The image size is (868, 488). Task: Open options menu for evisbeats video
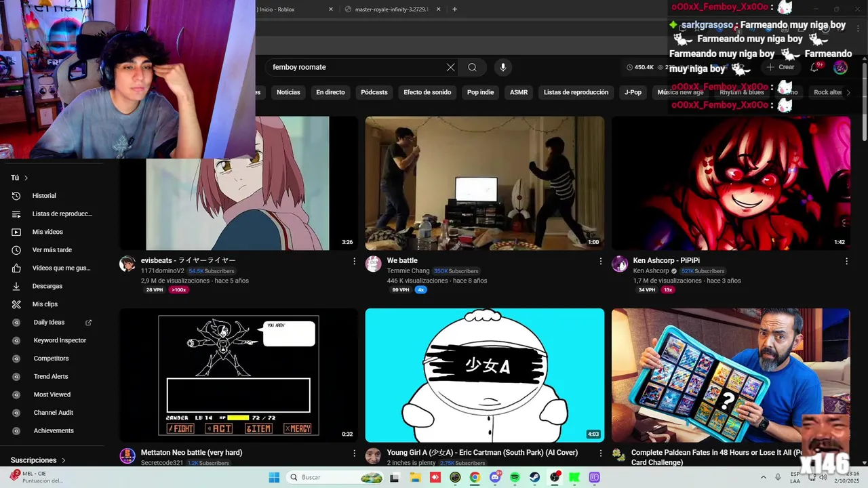click(354, 261)
